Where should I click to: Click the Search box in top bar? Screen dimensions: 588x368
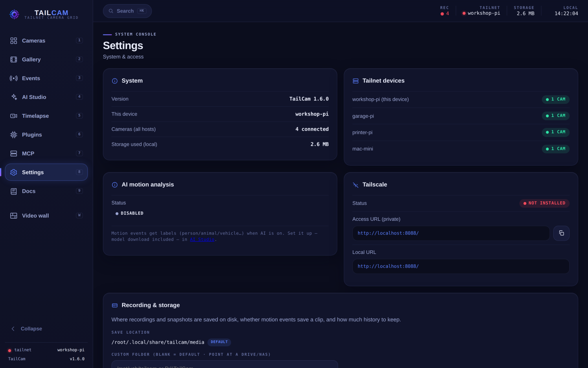click(x=127, y=11)
